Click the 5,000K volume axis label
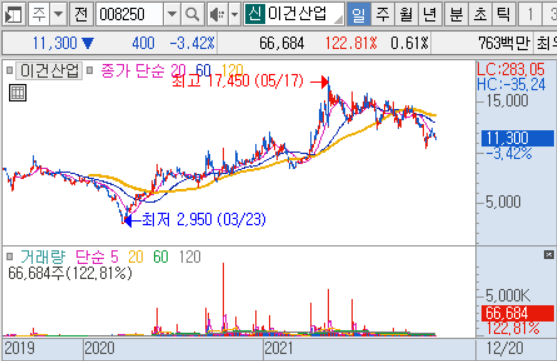Screen dimensions: 557x361 [507, 295]
